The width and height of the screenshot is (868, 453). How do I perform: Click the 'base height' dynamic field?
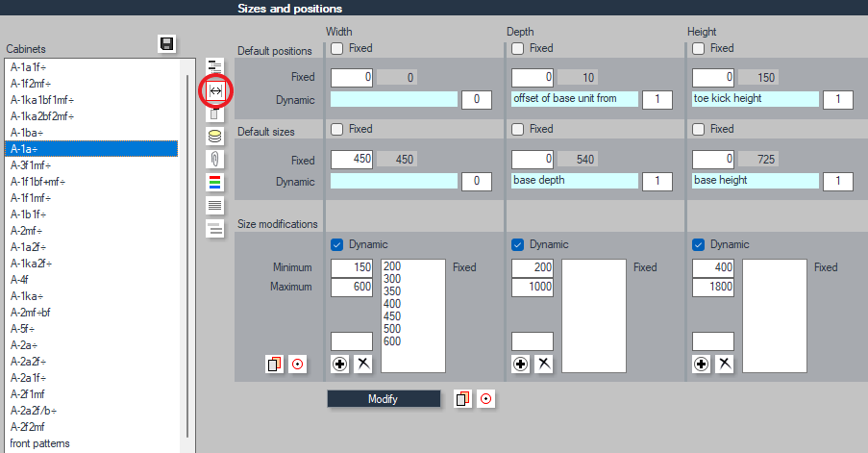[756, 181]
